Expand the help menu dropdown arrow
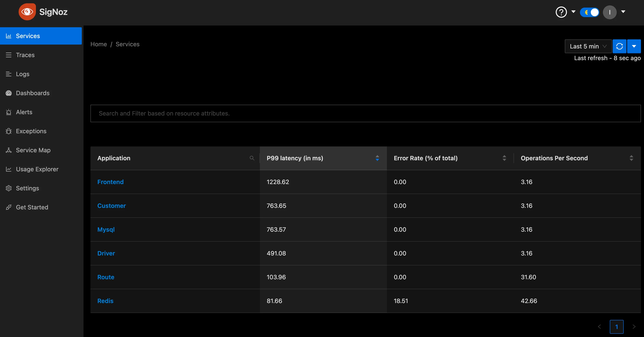The width and height of the screenshot is (644, 337). (573, 12)
